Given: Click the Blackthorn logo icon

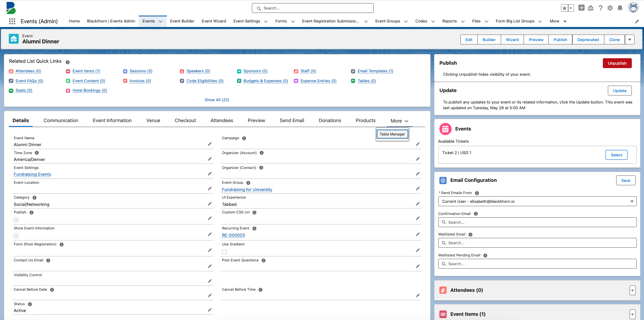Looking at the screenshot, I should 11,8.
